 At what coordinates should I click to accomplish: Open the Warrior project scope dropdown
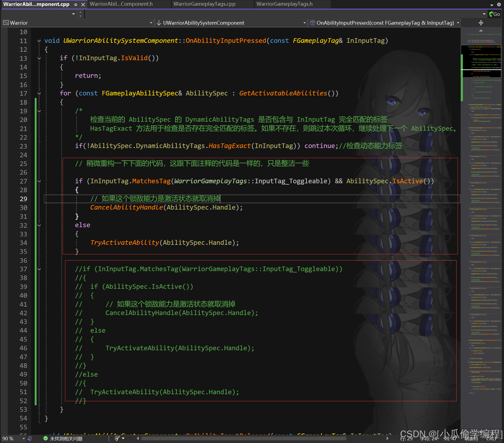pyautogui.click(x=151, y=23)
